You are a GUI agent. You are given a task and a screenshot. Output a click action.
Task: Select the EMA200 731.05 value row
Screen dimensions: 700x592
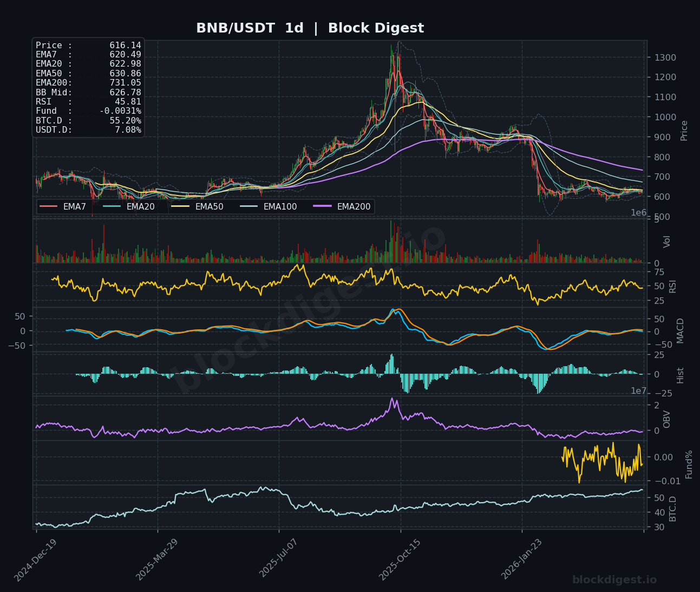click(x=88, y=83)
